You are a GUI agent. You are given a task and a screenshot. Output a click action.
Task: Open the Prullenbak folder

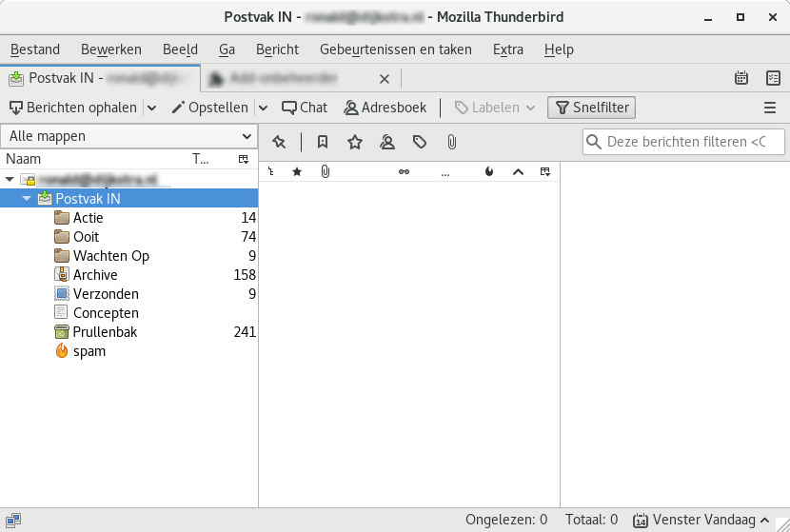129,332
